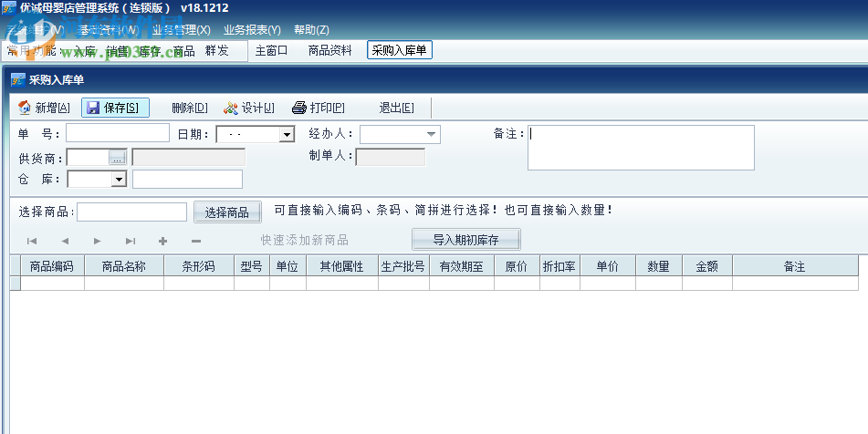Go to first record navigation arrow
Image resolution: width=868 pixels, height=434 pixels.
pos(32,241)
